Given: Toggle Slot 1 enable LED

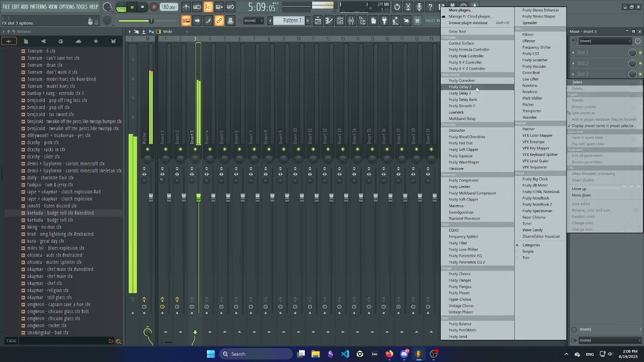Looking at the screenshot, I should [640, 53].
